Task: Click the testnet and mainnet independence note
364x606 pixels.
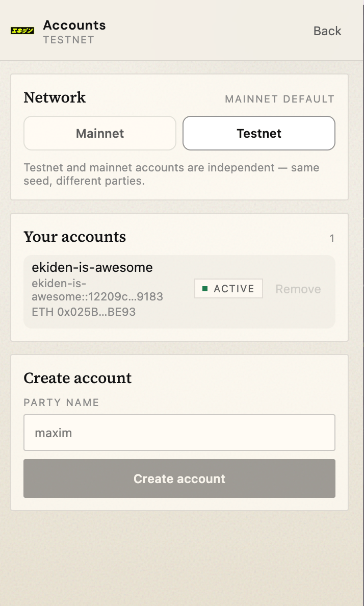Action: click(x=171, y=174)
